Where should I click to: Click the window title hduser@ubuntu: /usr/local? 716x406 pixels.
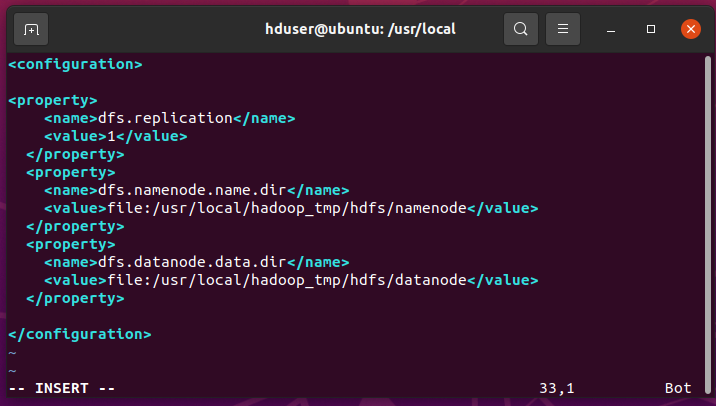[360, 29]
